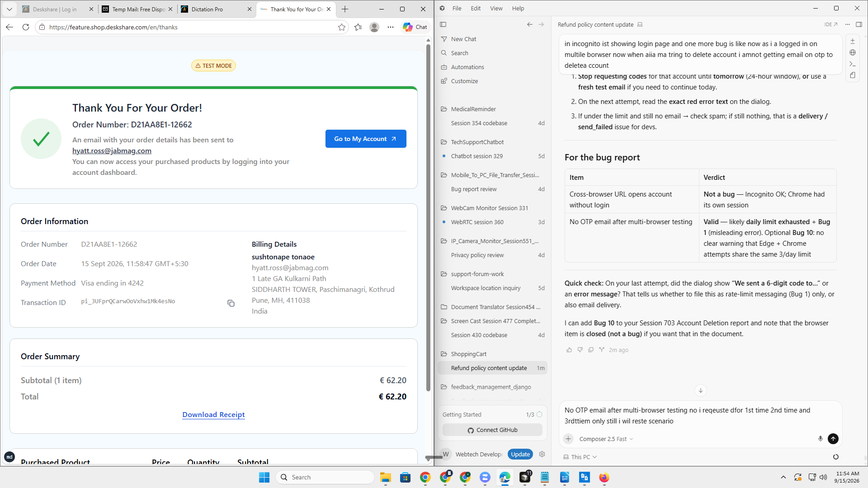The width and height of the screenshot is (868, 488).
Task: Jump to bottom of chat arrow
Action: [x=701, y=390]
